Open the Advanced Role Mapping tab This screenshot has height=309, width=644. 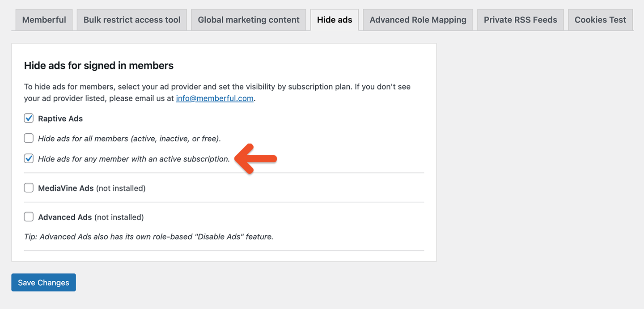(417, 20)
